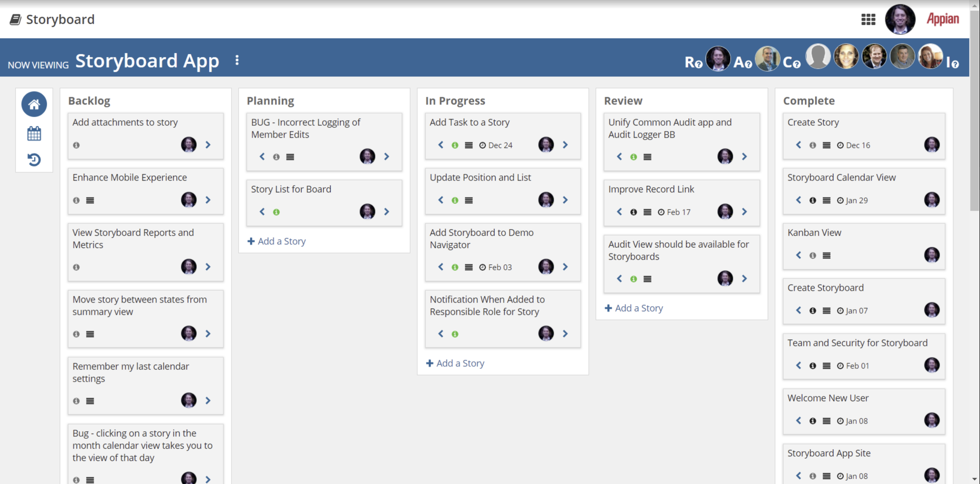Move 'Create Story' back with left chevron
This screenshot has width=980, height=484.
tap(799, 145)
